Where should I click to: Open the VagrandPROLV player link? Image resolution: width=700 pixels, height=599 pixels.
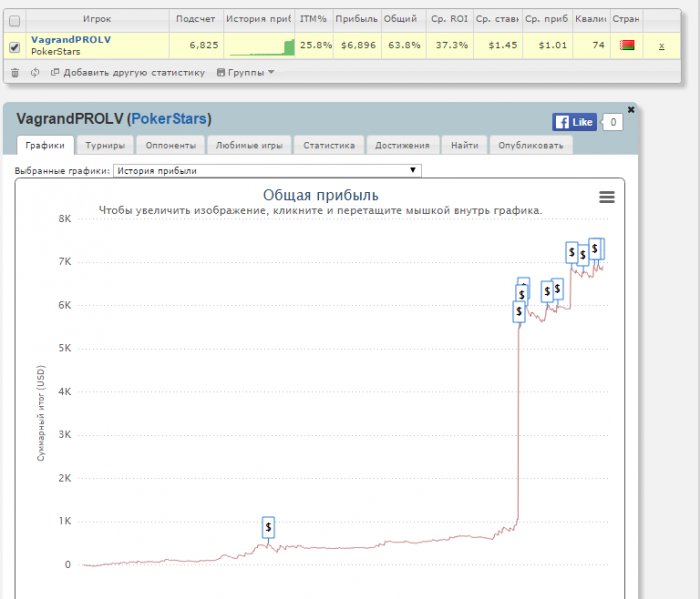click(71, 39)
